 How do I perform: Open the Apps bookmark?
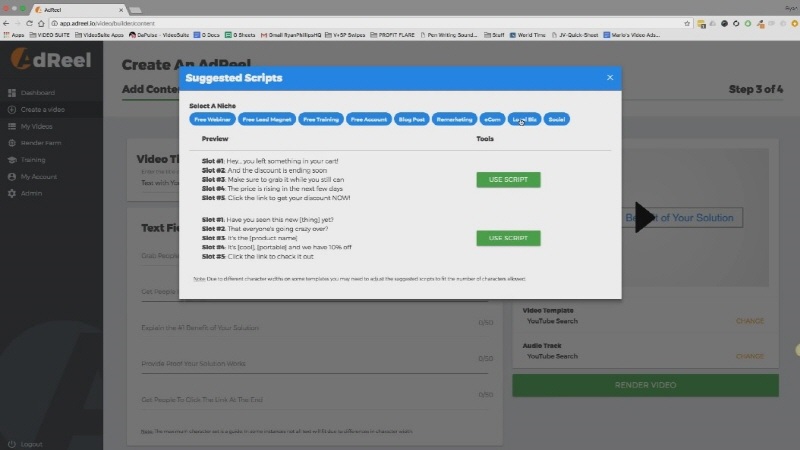click(14, 35)
